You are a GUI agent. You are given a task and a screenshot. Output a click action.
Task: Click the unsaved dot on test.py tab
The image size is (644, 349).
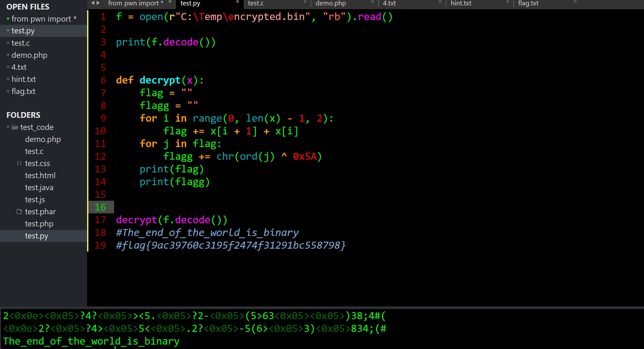pos(237,2)
